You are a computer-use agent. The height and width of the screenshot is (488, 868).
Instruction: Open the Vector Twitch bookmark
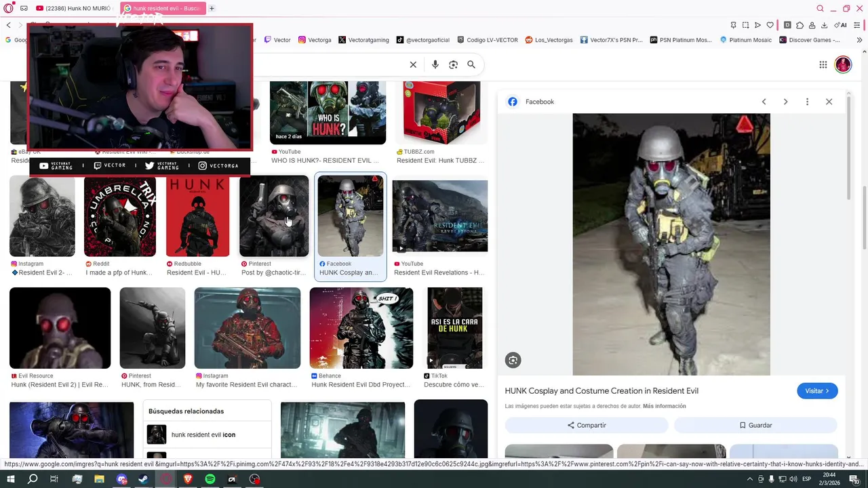277,40
